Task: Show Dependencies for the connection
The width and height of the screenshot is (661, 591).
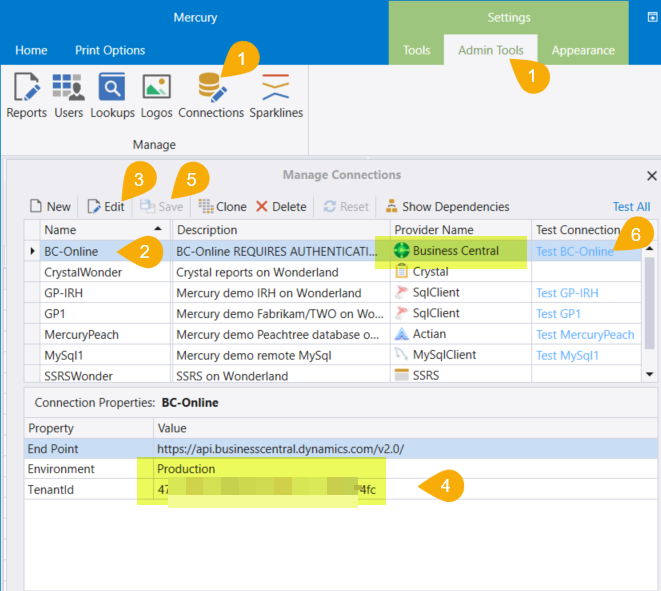Action: (x=447, y=207)
